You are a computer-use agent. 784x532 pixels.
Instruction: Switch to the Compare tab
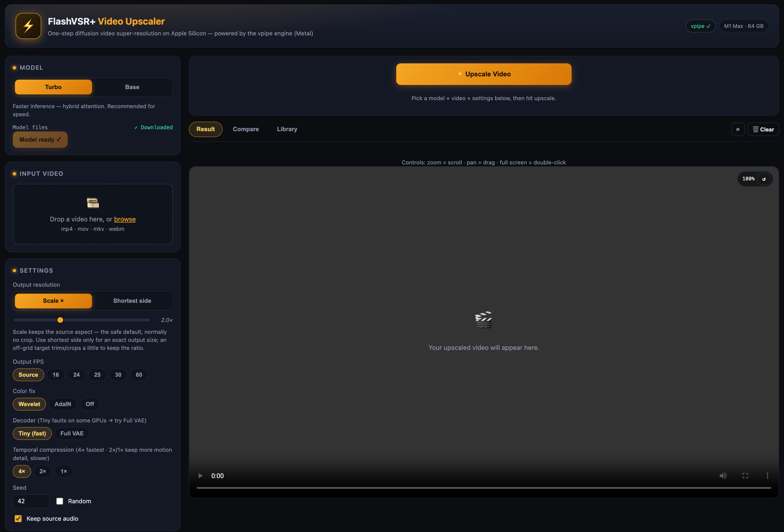coord(246,129)
